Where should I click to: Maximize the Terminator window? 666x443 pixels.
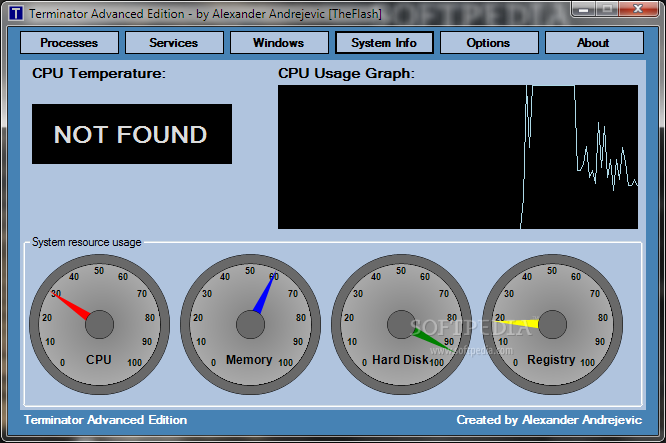click(607, 9)
